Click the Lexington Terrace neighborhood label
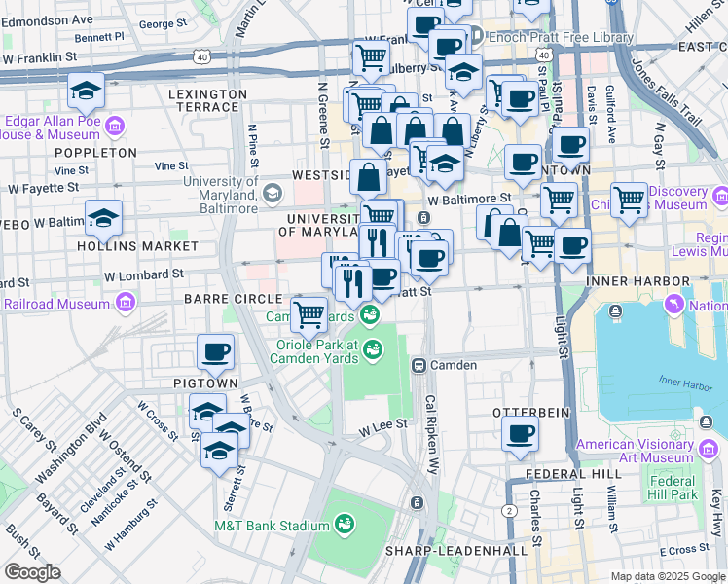Image resolution: width=728 pixels, height=584 pixels. click(x=208, y=100)
